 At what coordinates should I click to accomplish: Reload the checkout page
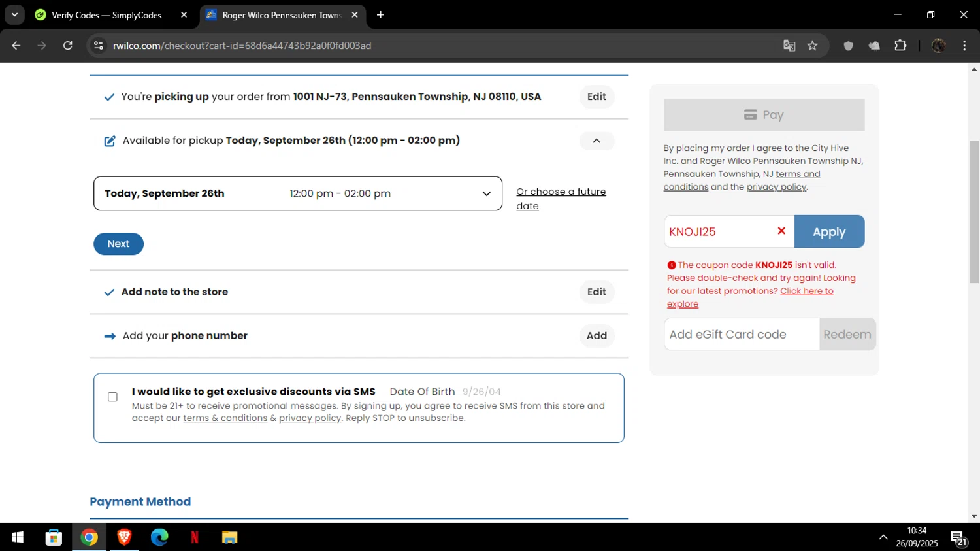tap(68, 46)
